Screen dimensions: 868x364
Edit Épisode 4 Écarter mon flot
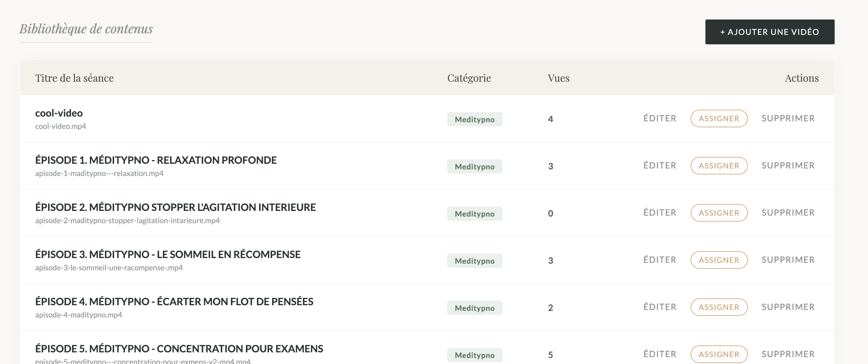click(660, 307)
